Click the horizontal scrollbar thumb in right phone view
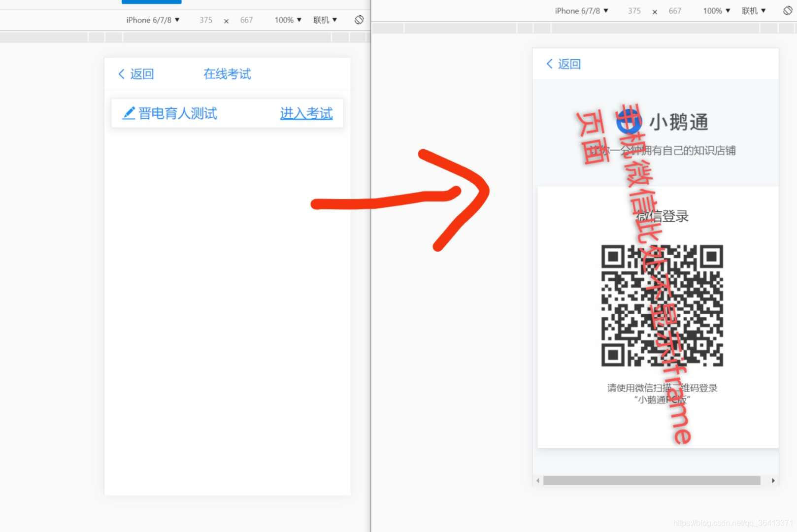This screenshot has width=797, height=532. (652, 480)
